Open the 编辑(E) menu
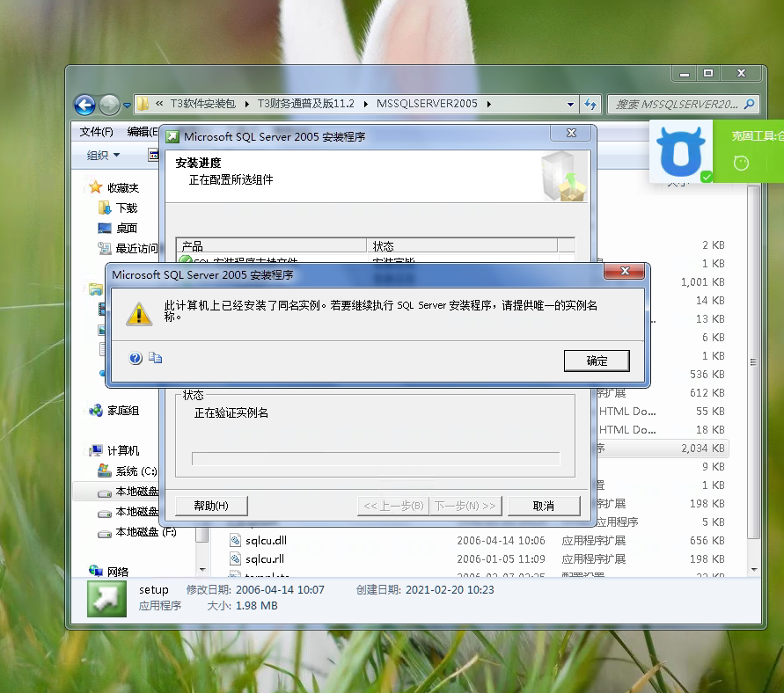 tap(143, 132)
